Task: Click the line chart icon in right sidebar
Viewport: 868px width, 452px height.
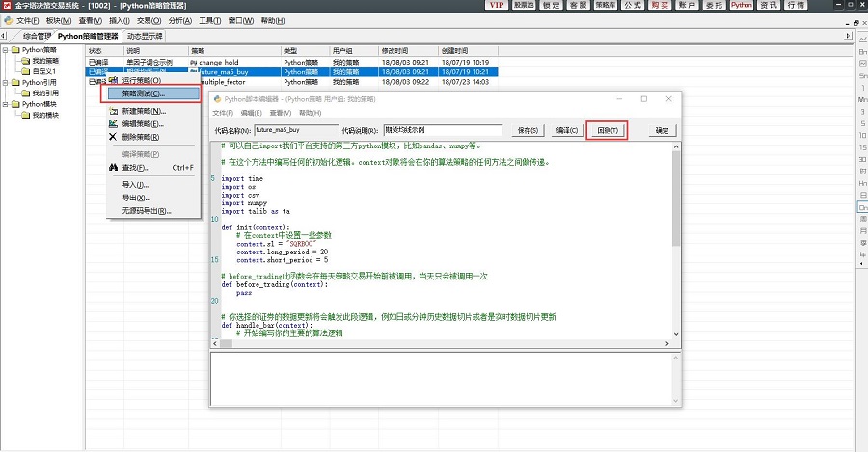Action: (x=862, y=40)
